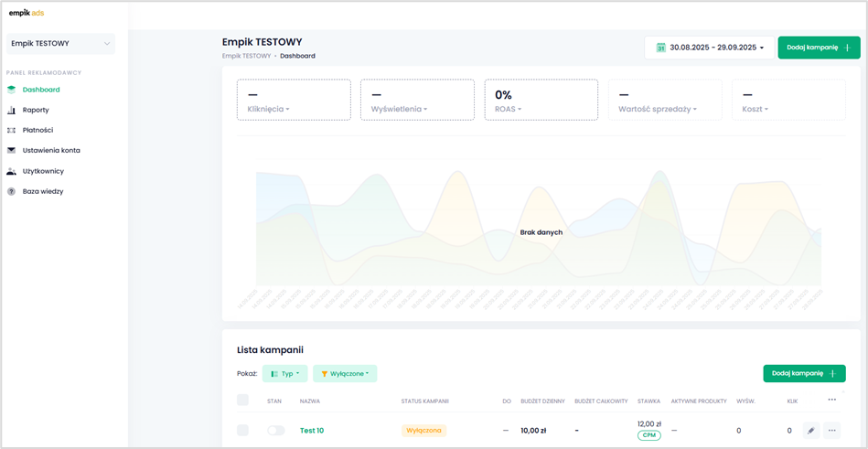Click the Płatności icon in sidebar
Viewport: 868px width, 449px height.
tap(12, 130)
